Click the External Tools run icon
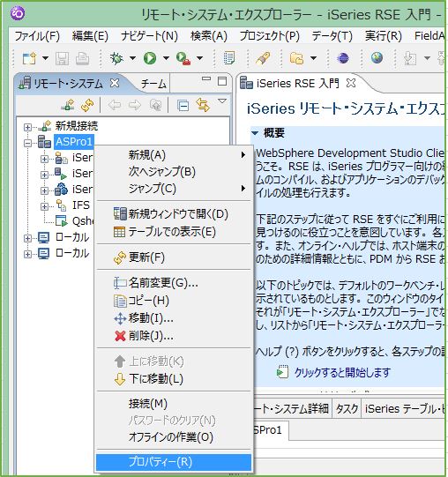Viewport: 448px width, 477px height. pyautogui.click(x=183, y=58)
